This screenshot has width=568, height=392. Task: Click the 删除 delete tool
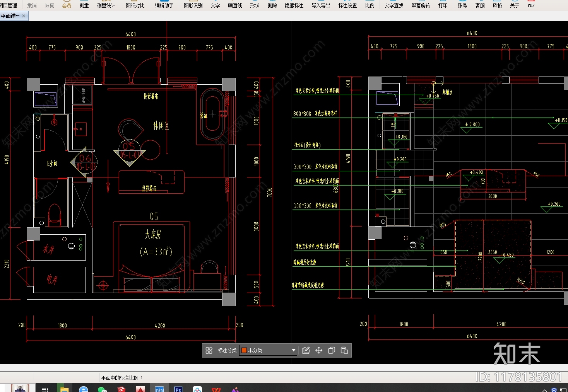tap(272, 5)
